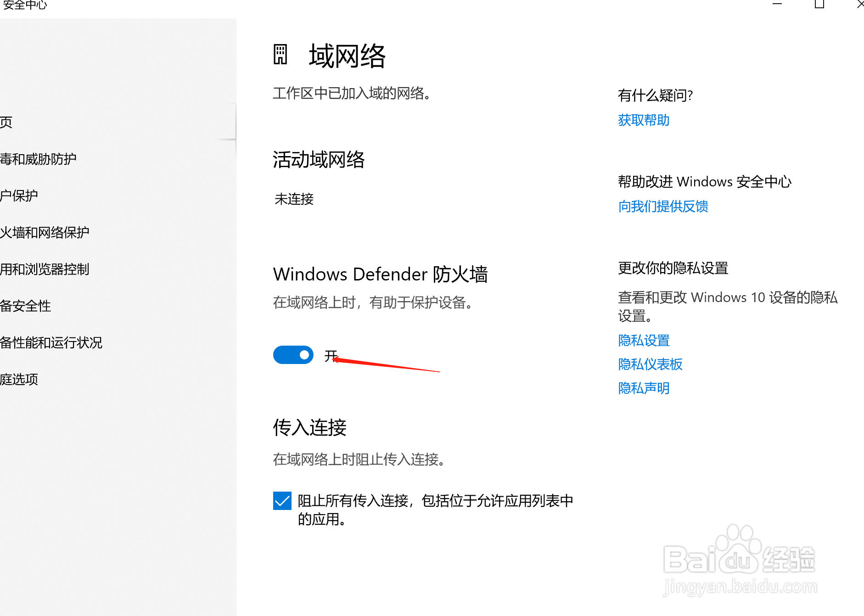This screenshot has width=864, height=616.
Task: Click the 更改你的隐私设置 heading
Action: click(673, 268)
